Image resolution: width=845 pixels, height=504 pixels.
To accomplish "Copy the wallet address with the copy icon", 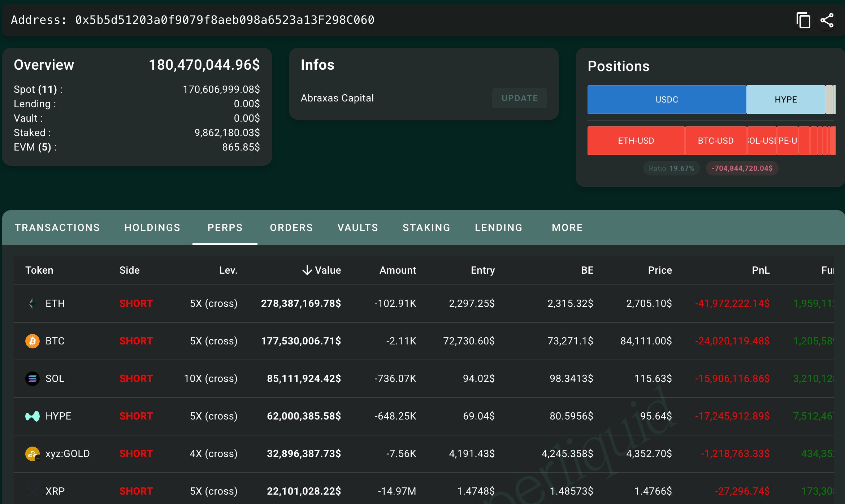I will [803, 20].
